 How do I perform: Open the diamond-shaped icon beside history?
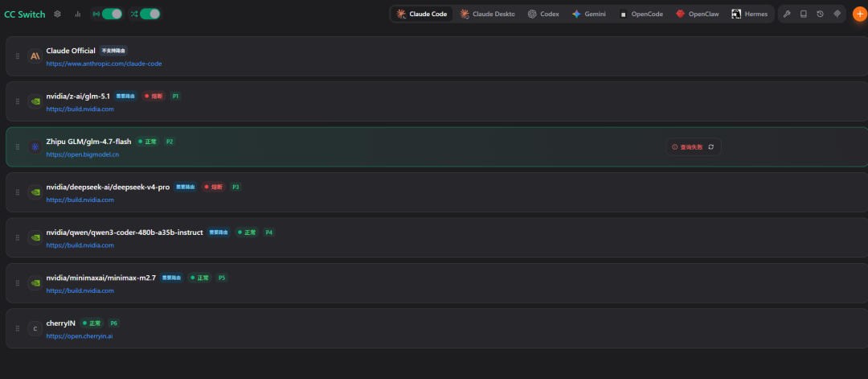pyautogui.click(x=837, y=14)
